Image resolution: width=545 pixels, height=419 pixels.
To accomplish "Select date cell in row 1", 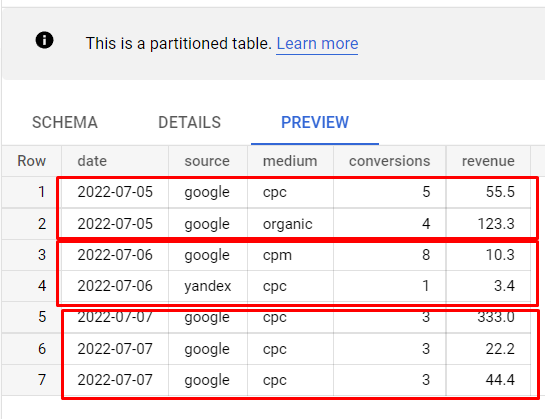I will pos(115,192).
